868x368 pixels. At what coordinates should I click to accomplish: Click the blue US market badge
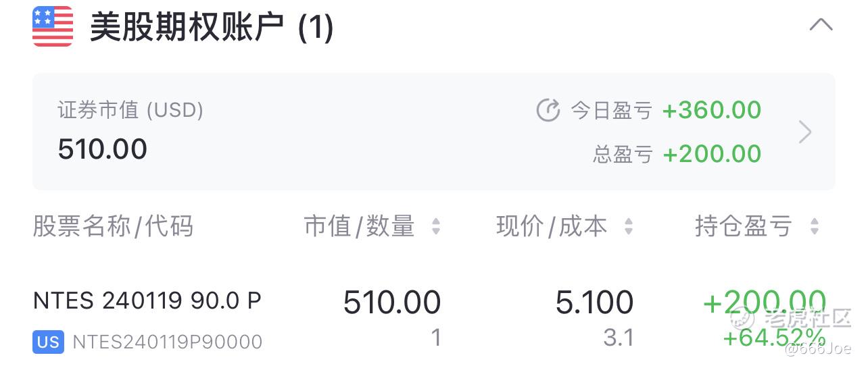click(48, 342)
